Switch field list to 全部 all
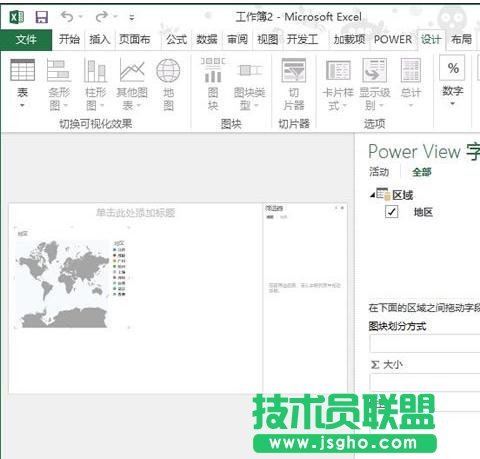The image size is (480, 459). pyautogui.click(x=422, y=172)
